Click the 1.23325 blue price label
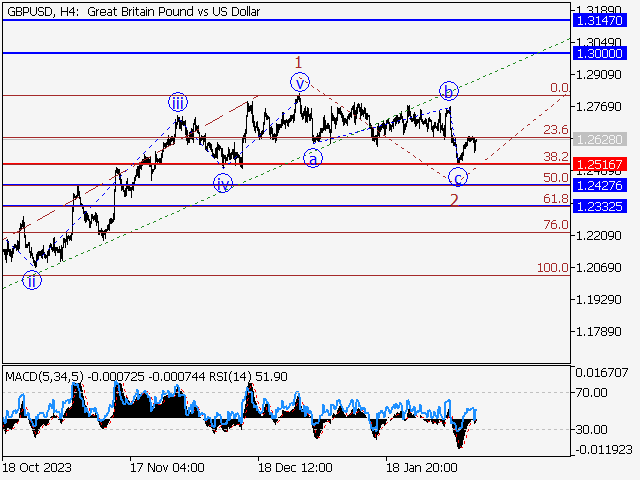Viewport: 640px width, 480px height. tap(599, 207)
